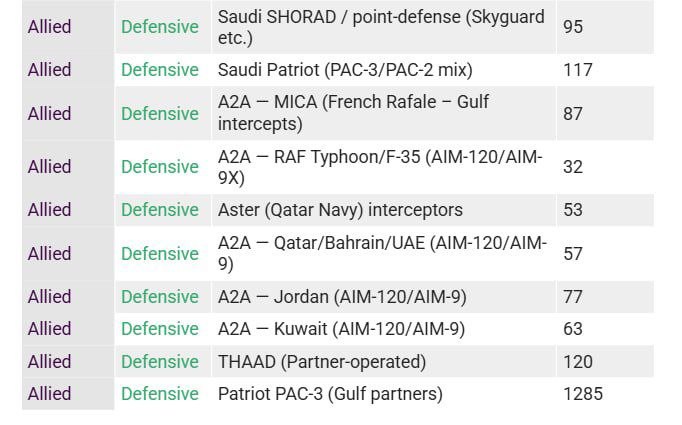Viewport: 682px width, 425px height.
Task: Click the Defensive label in the THAAD row
Action: coord(160,362)
